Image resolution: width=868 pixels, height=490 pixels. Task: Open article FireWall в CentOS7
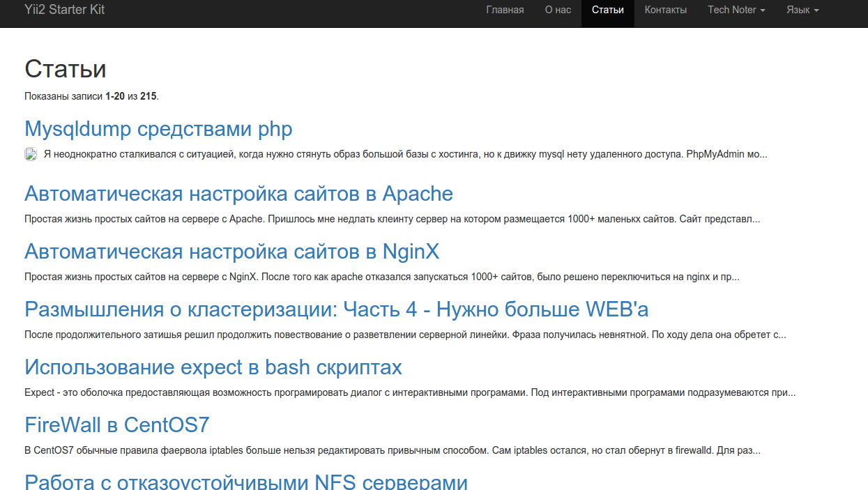[117, 424]
